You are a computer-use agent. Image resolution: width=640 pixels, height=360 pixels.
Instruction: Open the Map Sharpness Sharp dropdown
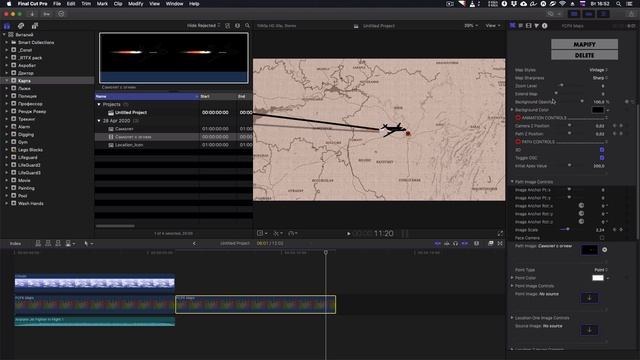pos(600,78)
